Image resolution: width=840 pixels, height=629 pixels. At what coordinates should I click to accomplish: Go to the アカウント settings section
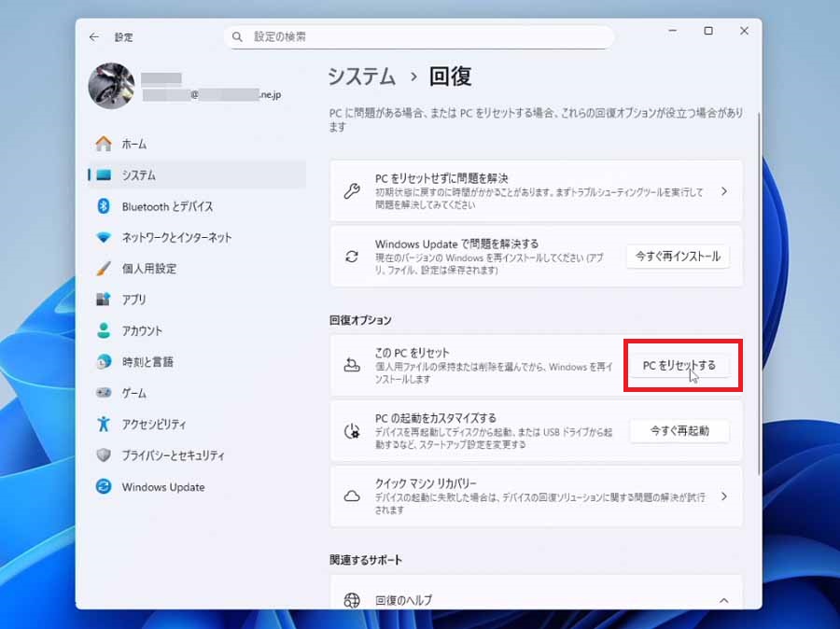click(x=142, y=330)
